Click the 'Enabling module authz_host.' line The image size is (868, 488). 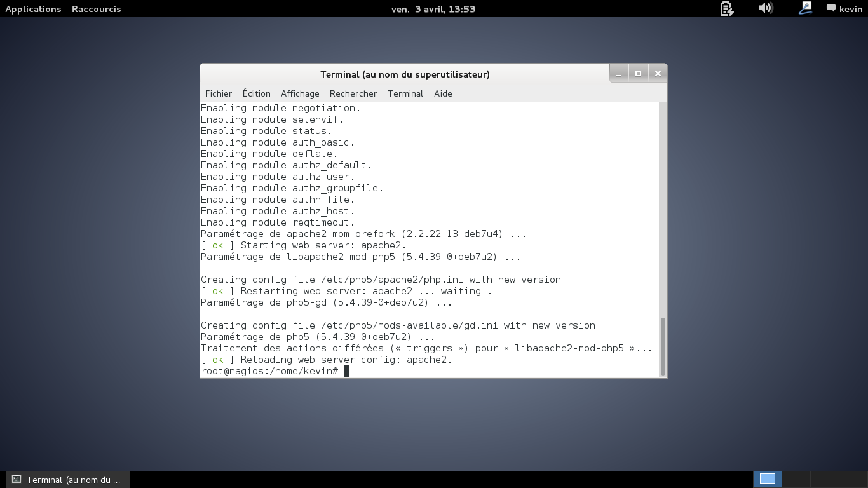(278, 211)
